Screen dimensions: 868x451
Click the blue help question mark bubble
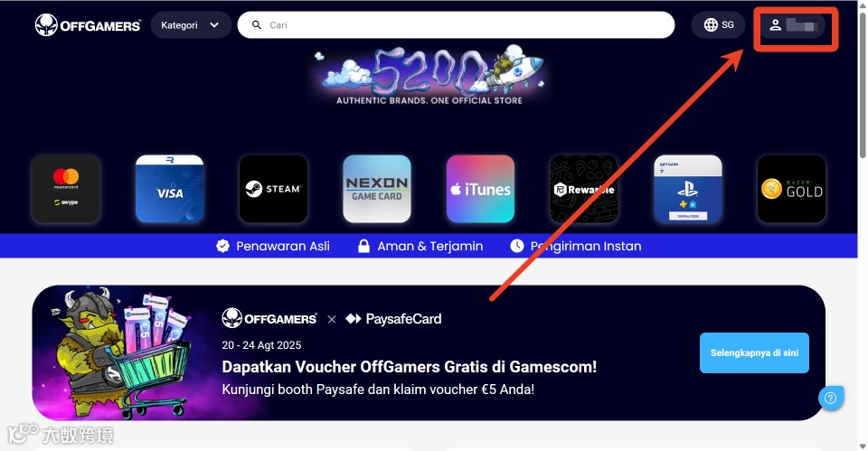(x=830, y=398)
